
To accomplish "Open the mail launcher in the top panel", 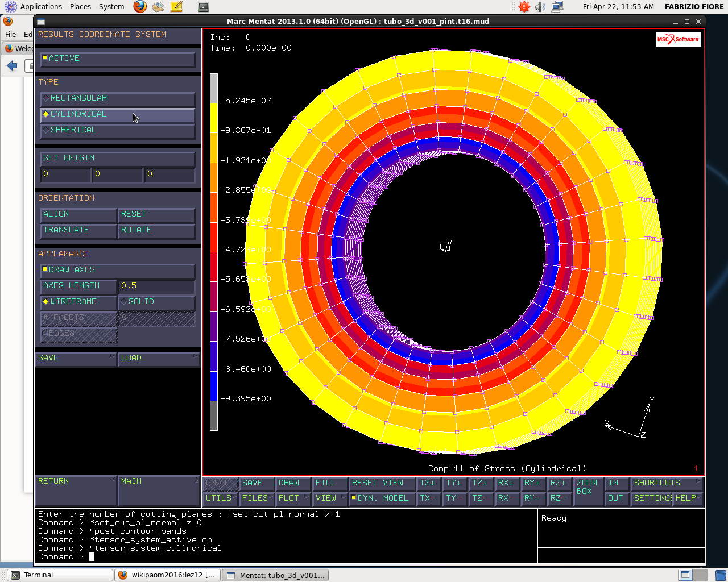I will (x=158, y=7).
